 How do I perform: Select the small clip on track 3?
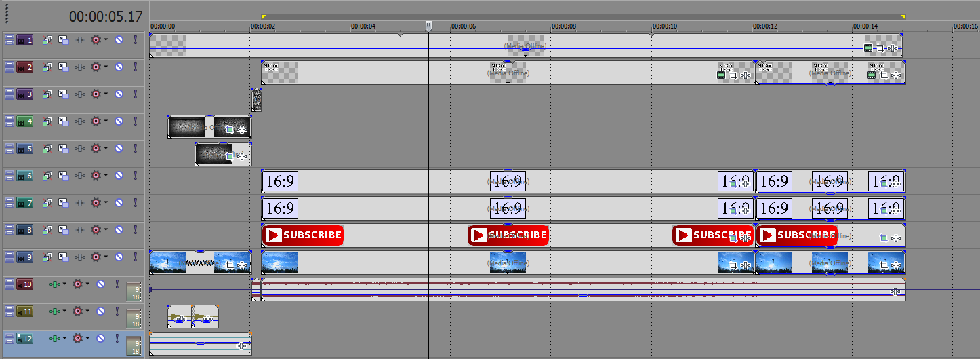tap(256, 99)
